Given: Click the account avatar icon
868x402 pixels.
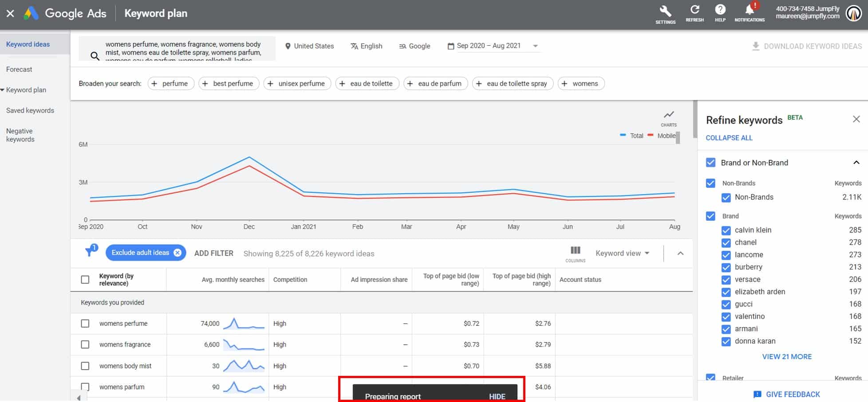Looking at the screenshot, I should 854,13.
